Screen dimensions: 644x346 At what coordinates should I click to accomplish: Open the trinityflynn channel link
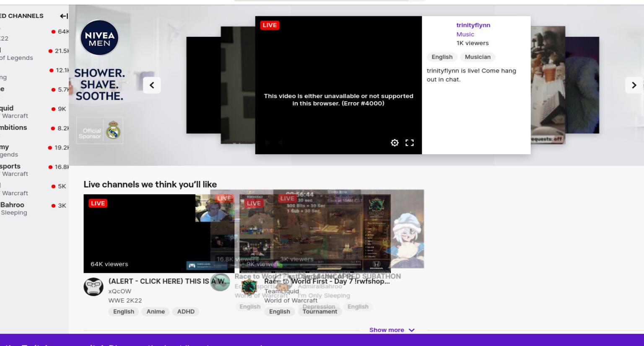pos(473,25)
